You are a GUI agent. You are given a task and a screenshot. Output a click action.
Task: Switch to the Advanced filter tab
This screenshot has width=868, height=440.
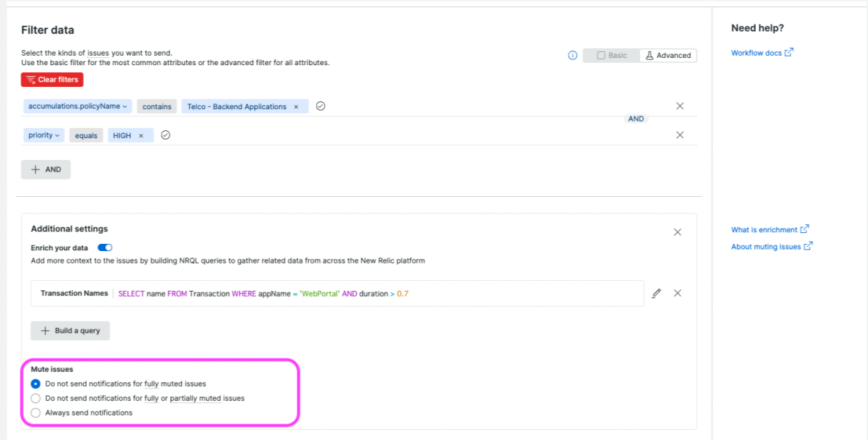tap(668, 55)
